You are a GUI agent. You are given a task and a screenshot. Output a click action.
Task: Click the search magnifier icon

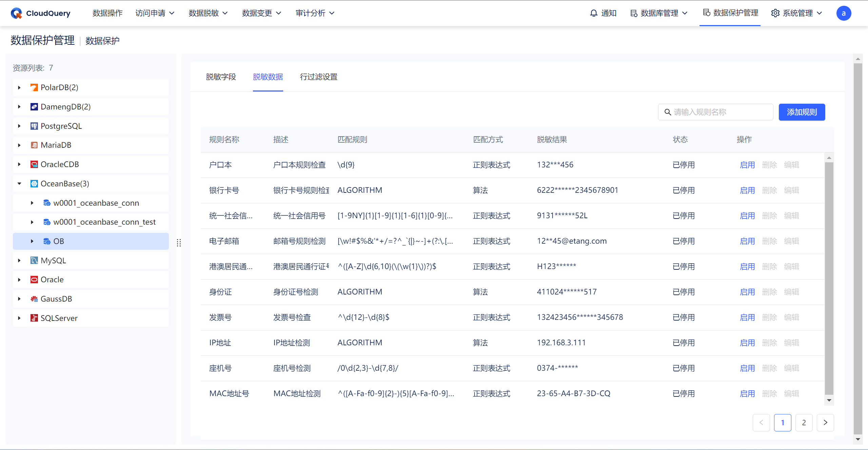(x=668, y=112)
